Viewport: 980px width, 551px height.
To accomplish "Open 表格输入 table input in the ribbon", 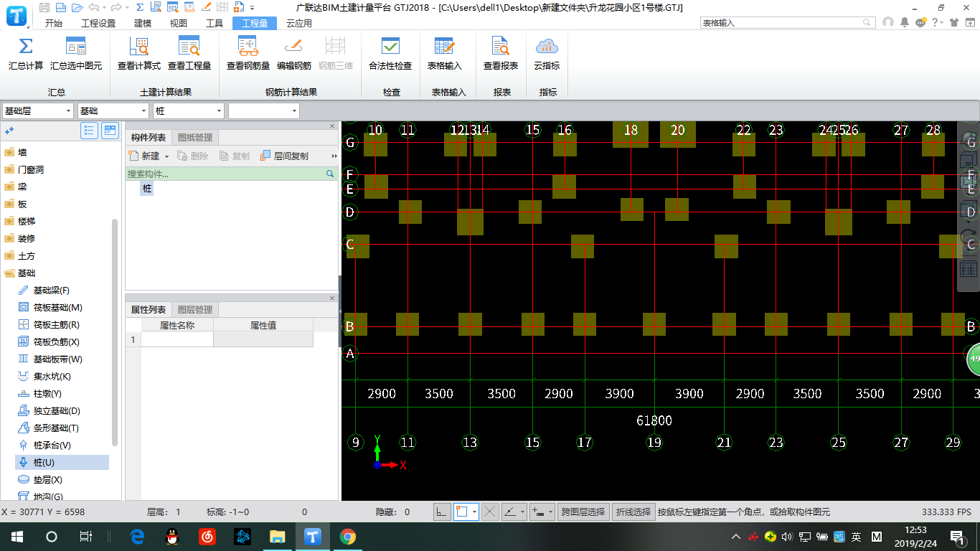I will tap(445, 54).
